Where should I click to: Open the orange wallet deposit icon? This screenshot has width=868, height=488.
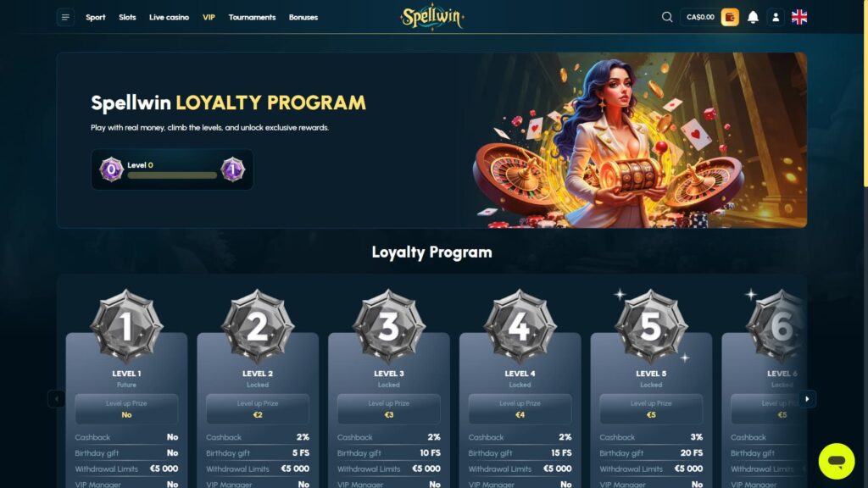[x=730, y=17]
